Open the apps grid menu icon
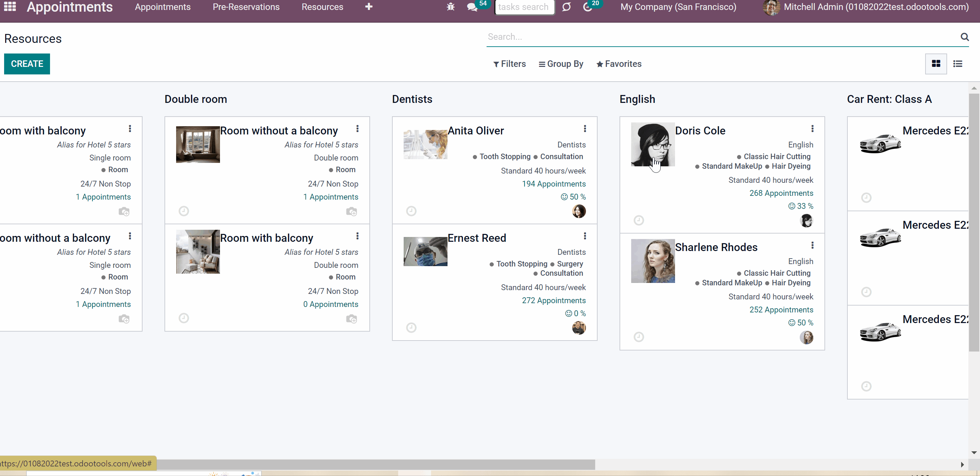The image size is (980, 476). pos(10,7)
